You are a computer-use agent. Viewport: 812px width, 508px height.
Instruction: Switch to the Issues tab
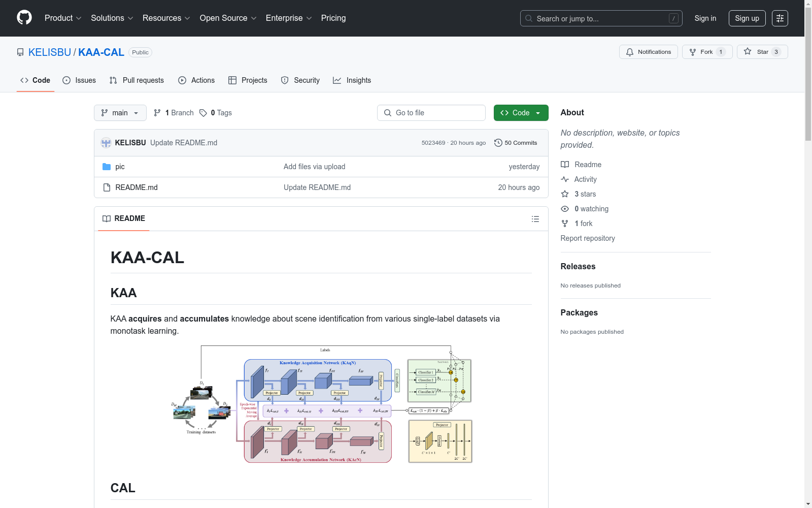79,80
